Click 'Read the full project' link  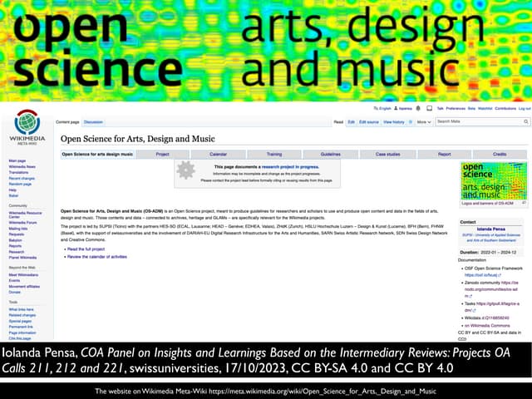pyautogui.click(x=86, y=249)
